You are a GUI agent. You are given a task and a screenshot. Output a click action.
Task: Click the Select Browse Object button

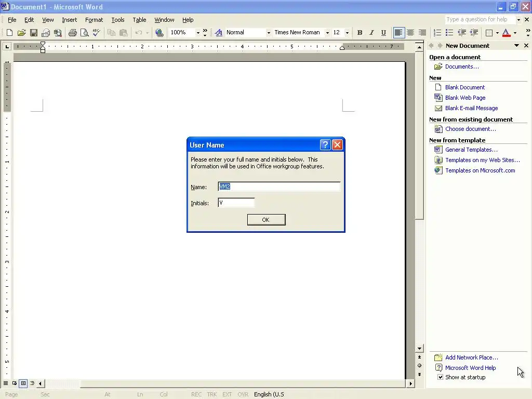point(419,365)
